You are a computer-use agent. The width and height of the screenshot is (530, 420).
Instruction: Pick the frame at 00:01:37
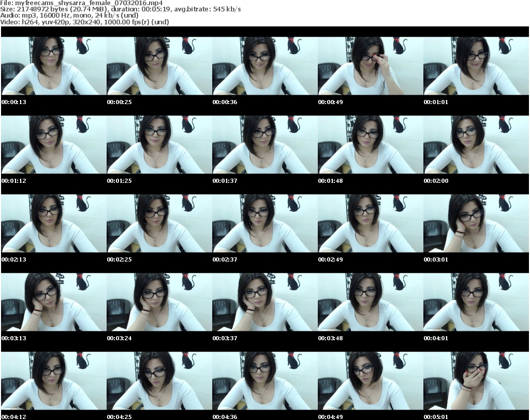pos(264,144)
